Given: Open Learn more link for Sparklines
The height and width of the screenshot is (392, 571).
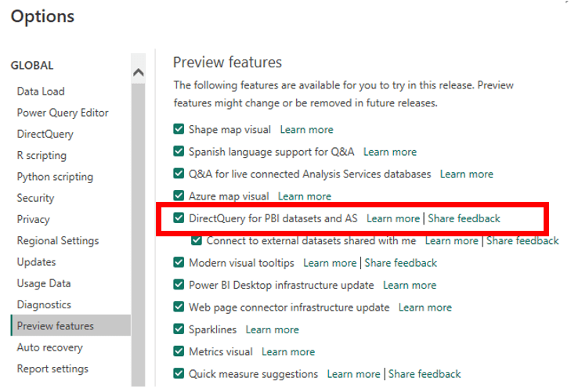Looking at the screenshot, I should pos(272,330).
